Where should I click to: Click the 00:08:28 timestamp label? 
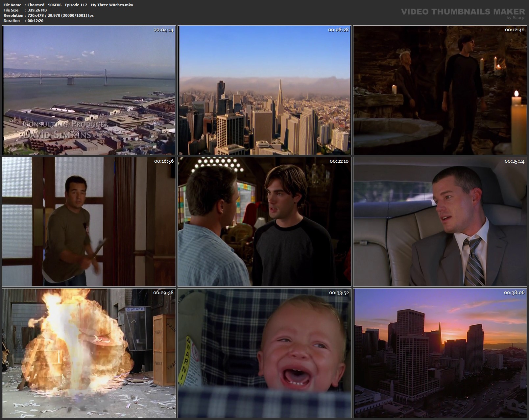point(338,30)
